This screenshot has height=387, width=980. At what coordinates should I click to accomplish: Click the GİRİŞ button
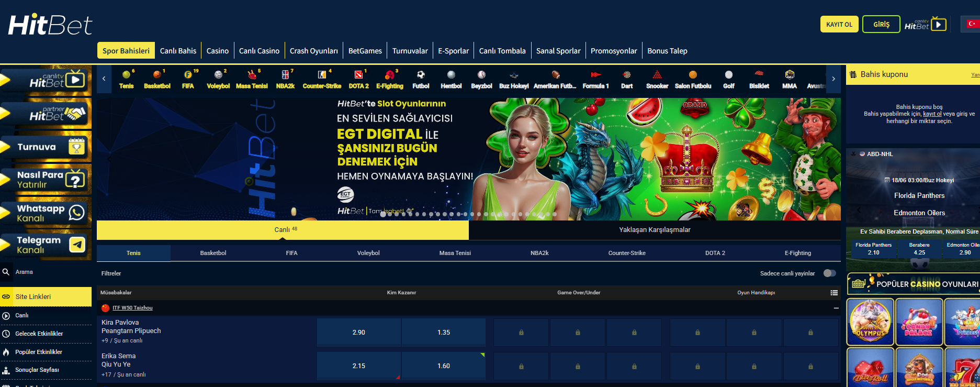(x=882, y=24)
